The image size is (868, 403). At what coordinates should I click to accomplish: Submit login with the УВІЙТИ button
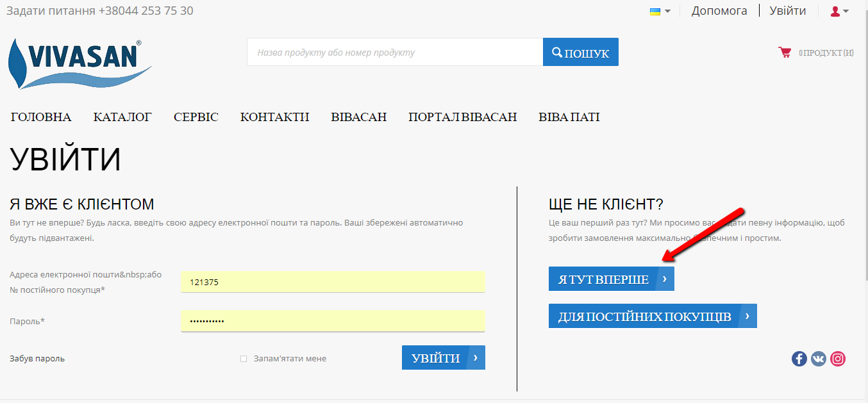444,358
